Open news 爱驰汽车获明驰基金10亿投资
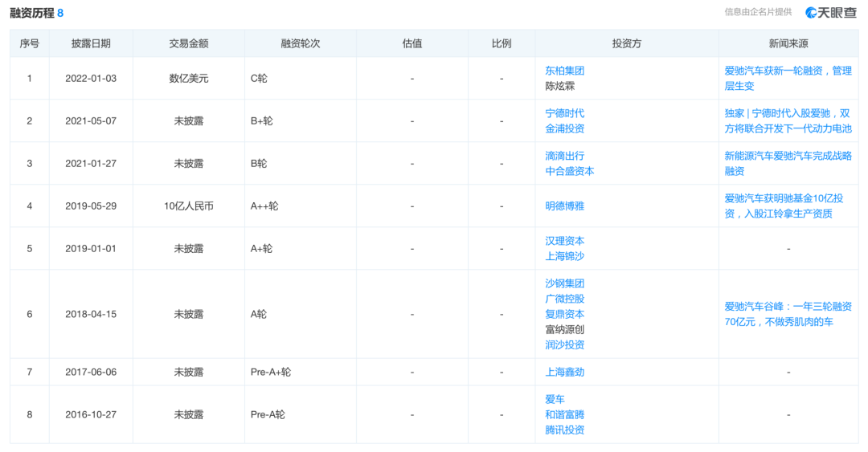This screenshot has width=868, height=452. 788,206
